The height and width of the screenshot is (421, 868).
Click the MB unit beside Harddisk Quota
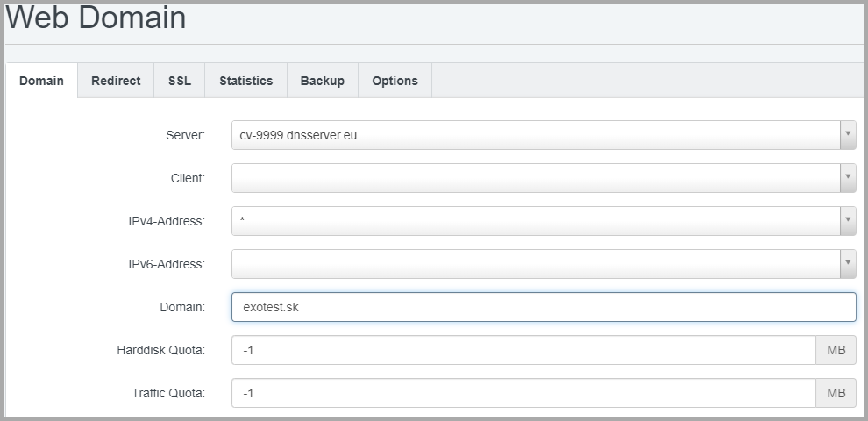[x=836, y=350]
